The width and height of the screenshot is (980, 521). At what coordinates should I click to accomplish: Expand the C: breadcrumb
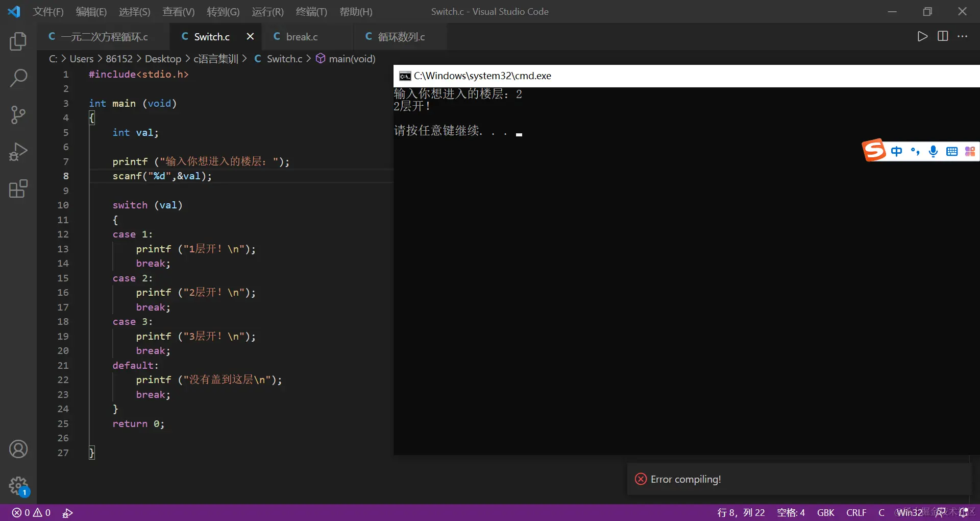(x=53, y=59)
